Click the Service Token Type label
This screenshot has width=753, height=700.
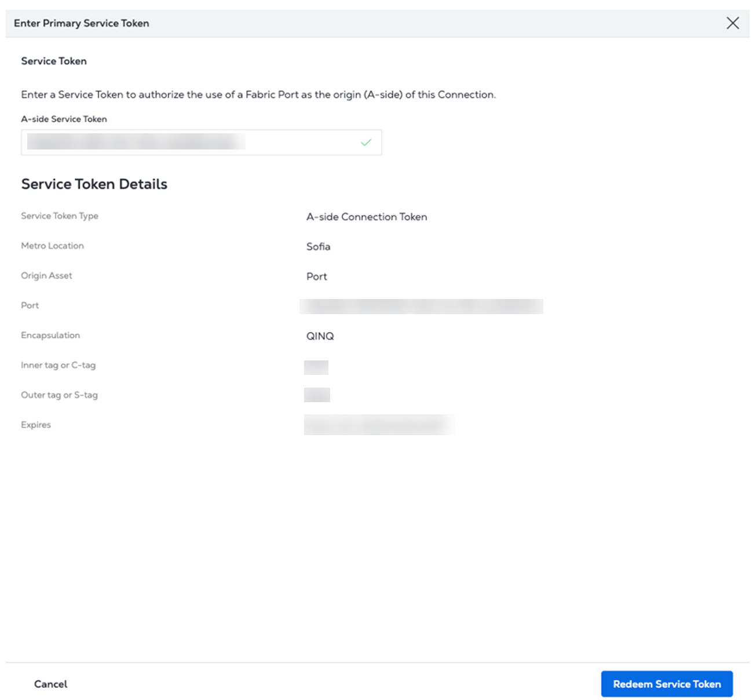tap(60, 216)
